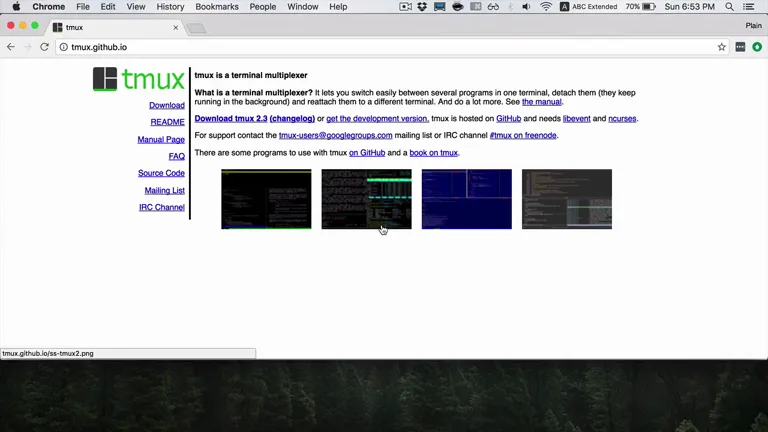Click the tmux logo
Screen dimensions: 768x432
tap(139, 79)
